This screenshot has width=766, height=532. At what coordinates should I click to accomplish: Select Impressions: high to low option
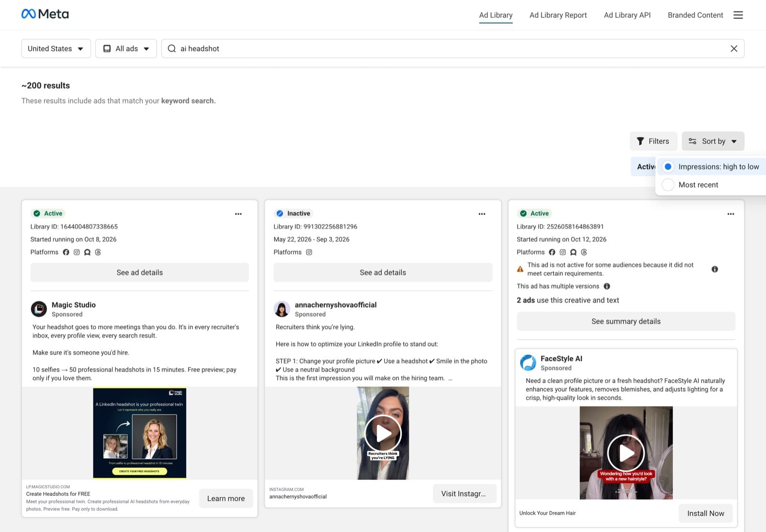click(x=712, y=167)
